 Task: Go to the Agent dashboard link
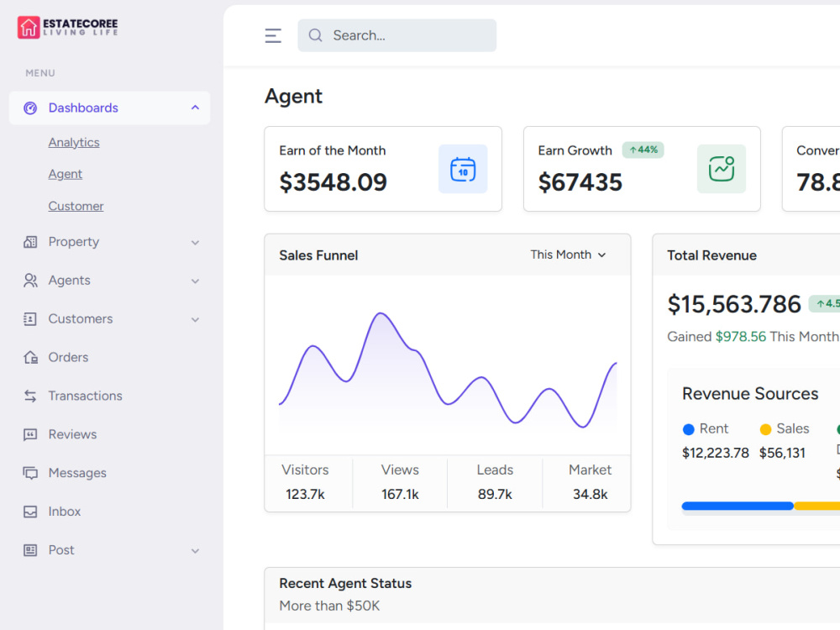tap(66, 174)
